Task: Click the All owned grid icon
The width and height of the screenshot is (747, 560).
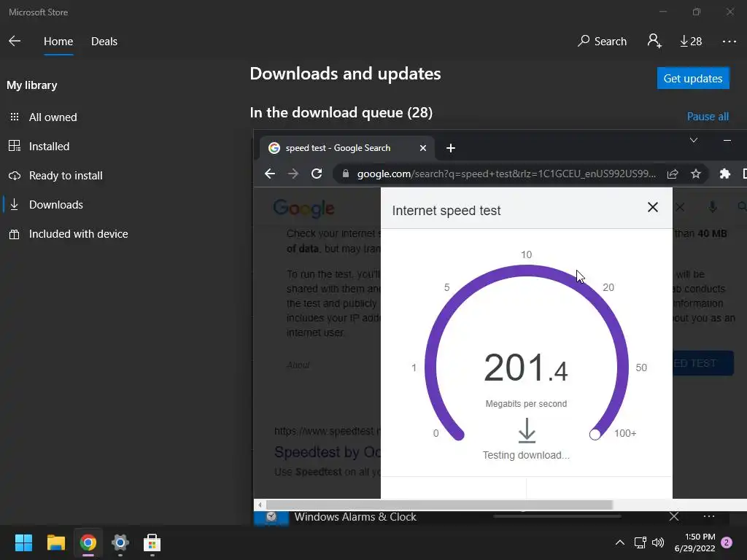Action: click(x=15, y=117)
